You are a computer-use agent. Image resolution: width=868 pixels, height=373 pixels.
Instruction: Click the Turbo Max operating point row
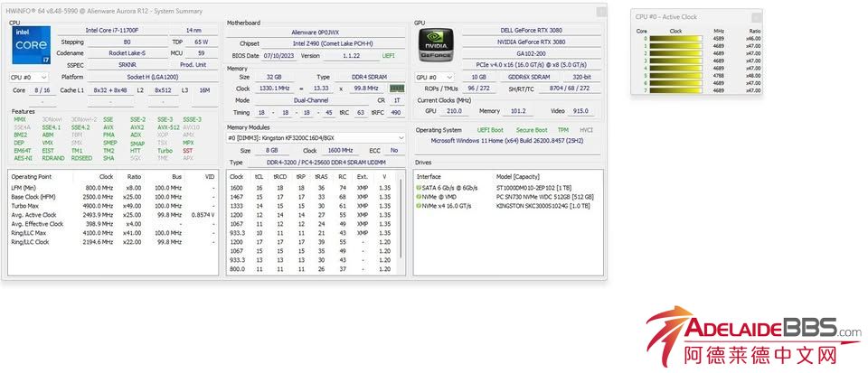113,206
